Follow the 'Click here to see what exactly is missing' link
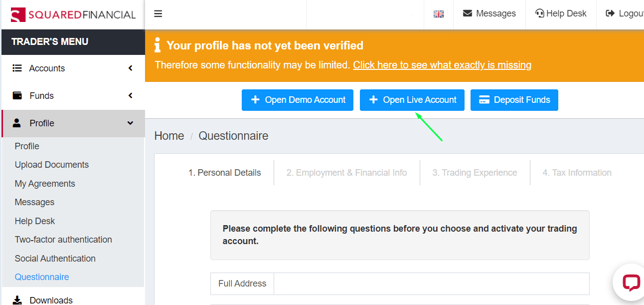644x305 pixels. 442,65
